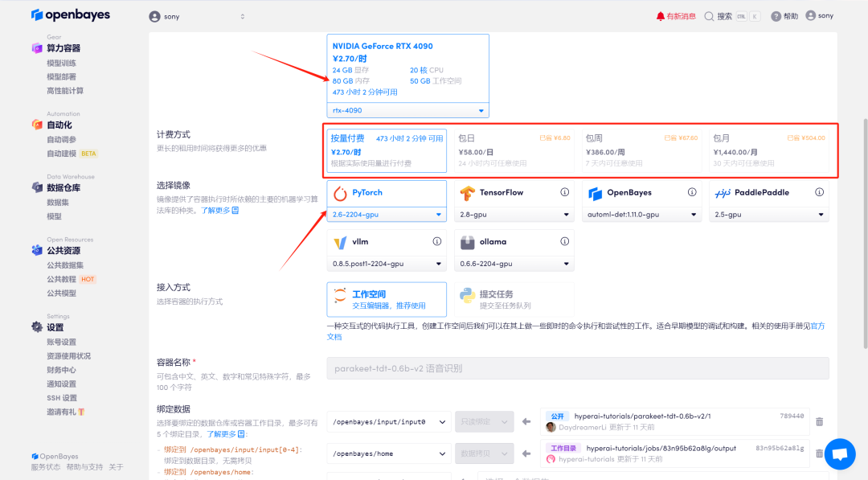868x480 pixels.
Task: Click the account avatar beside sony selector
Action: tap(154, 17)
